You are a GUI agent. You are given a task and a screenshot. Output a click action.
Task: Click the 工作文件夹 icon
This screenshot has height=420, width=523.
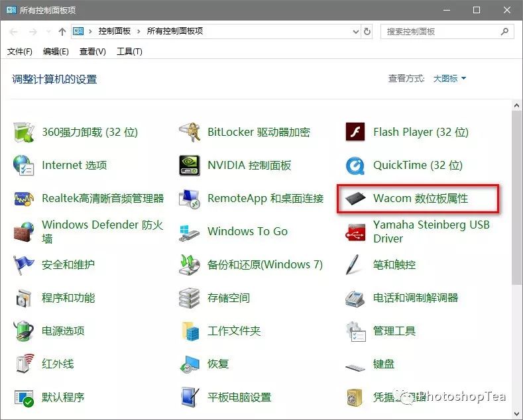click(x=190, y=331)
